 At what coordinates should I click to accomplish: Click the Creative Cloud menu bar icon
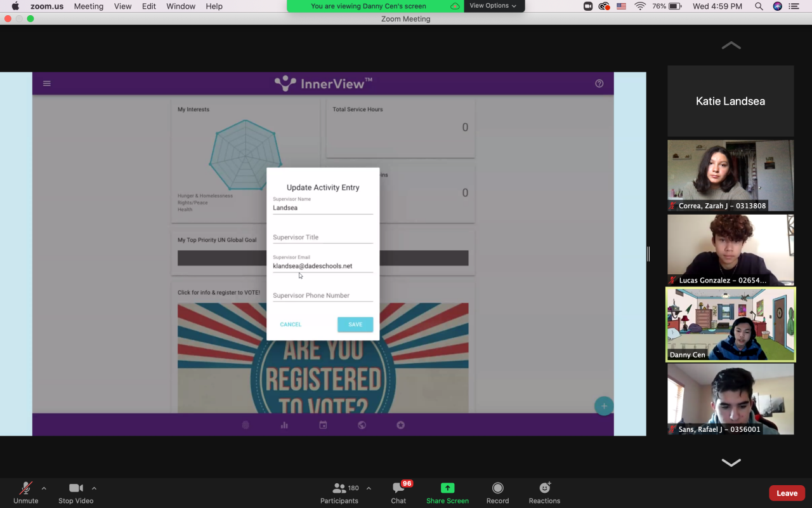[605, 6]
